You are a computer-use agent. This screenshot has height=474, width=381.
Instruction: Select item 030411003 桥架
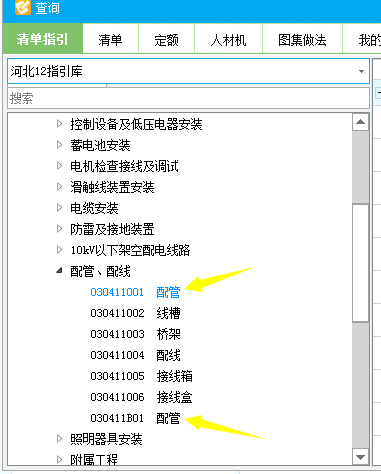pyautogui.click(x=135, y=334)
